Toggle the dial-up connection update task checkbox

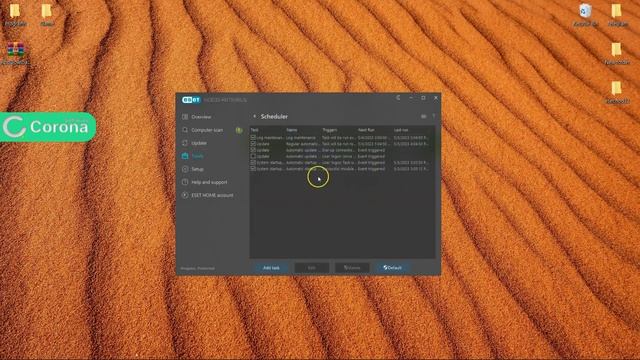pyautogui.click(x=253, y=150)
